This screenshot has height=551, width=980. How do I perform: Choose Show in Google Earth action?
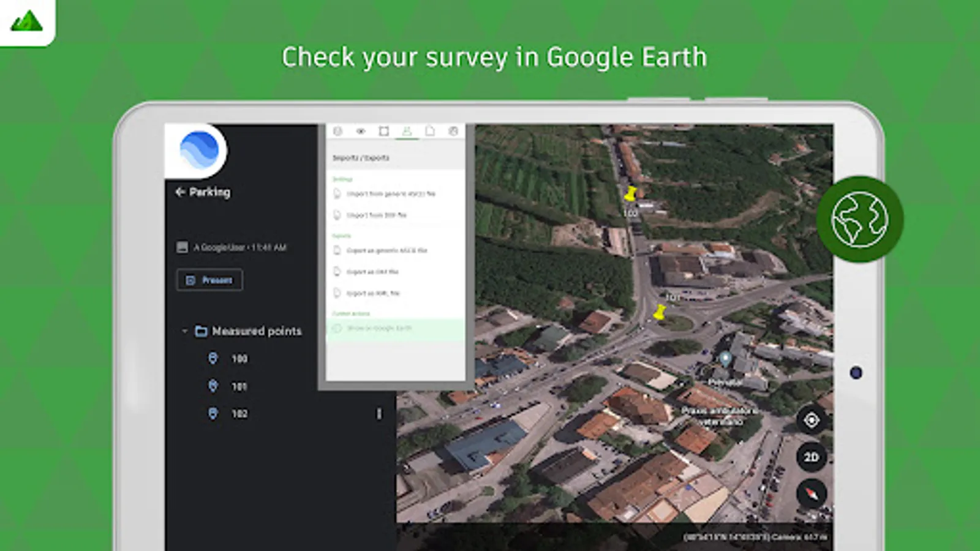tap(396, 329)
